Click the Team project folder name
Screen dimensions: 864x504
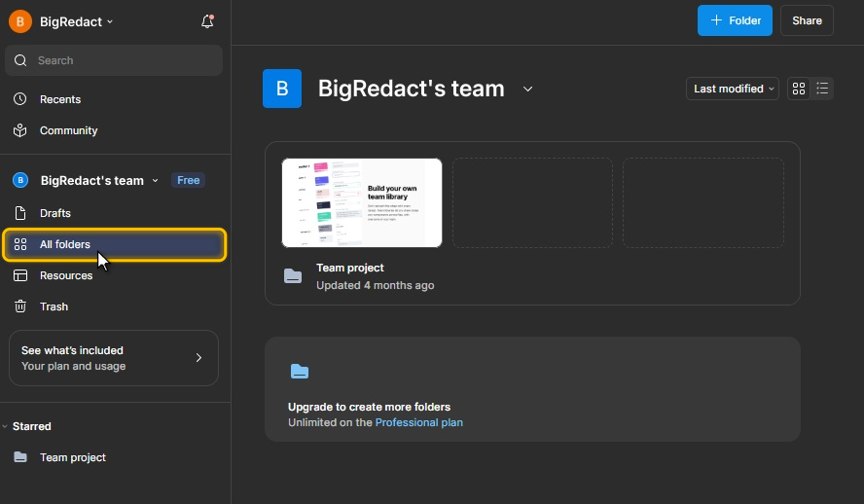pos(350,268)
